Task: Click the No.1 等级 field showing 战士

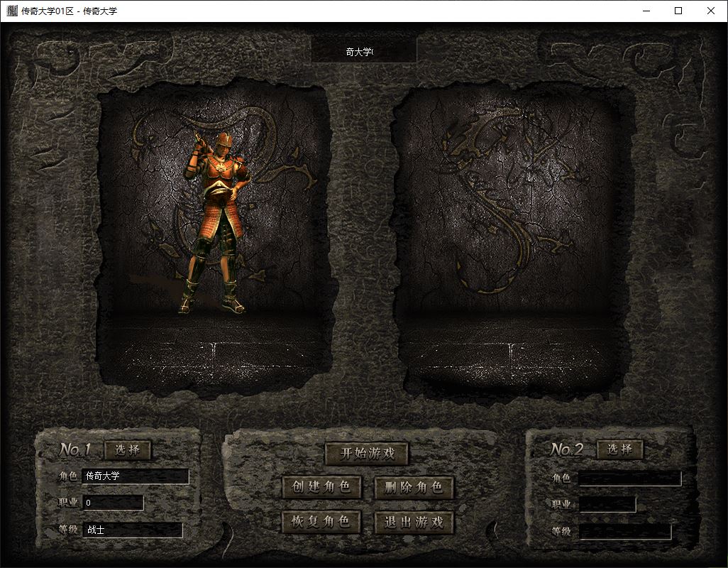Action: pos(132,530)
